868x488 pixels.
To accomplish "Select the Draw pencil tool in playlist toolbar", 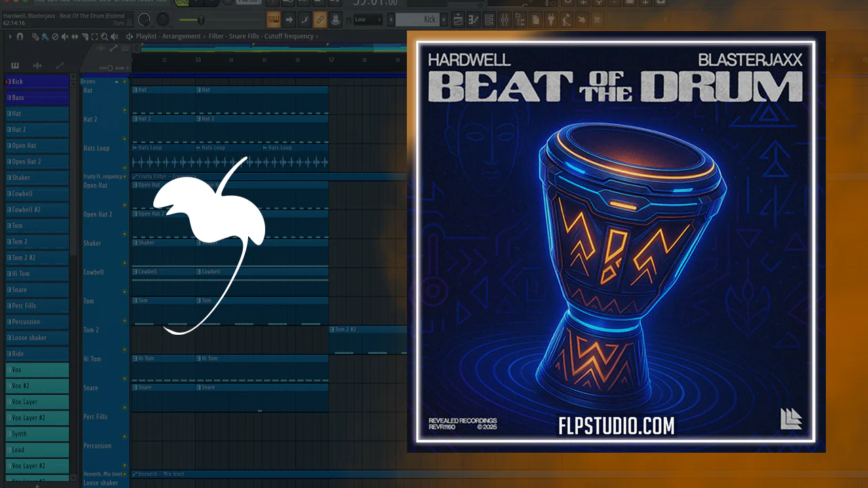I will (35, 37).
